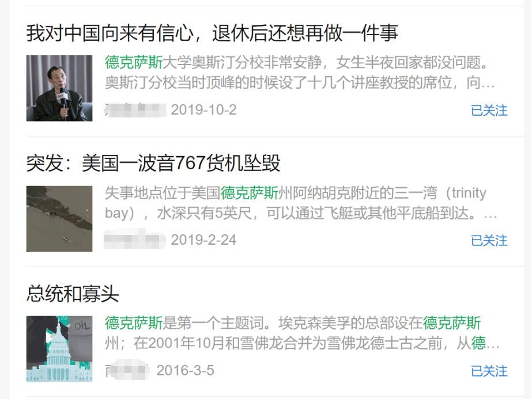Click the Capitol building oil thumbnail
This screenshot has width=532, height=399.
[59, 349]
